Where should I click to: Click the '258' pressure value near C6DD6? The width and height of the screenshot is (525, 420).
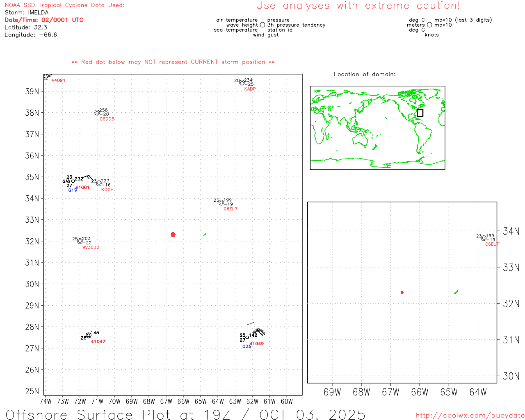[x=104, y=110]
